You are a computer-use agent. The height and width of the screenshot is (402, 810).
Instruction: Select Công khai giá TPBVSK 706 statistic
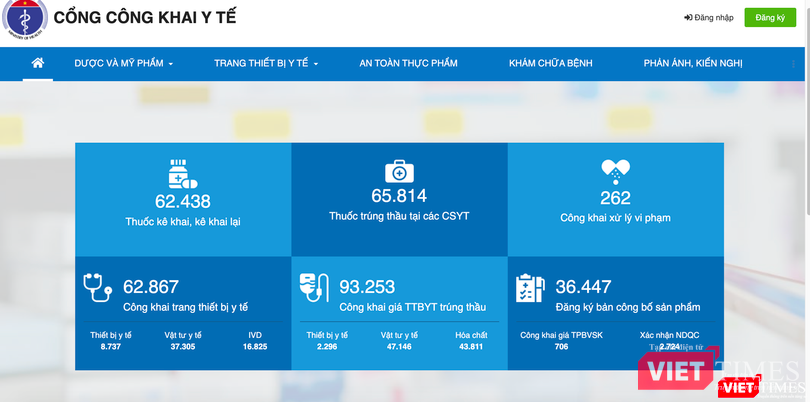(562, 341)
